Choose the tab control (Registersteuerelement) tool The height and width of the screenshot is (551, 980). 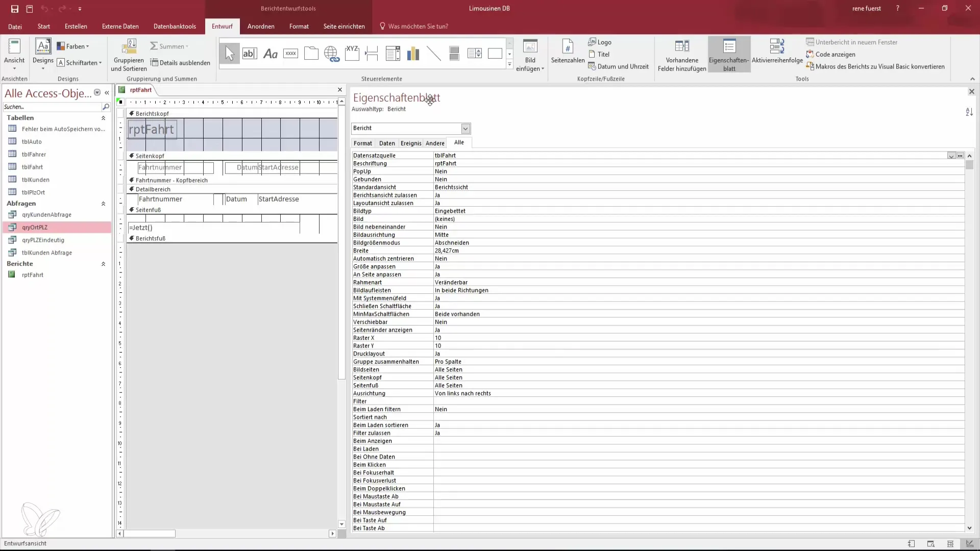[x=311, y=53]
